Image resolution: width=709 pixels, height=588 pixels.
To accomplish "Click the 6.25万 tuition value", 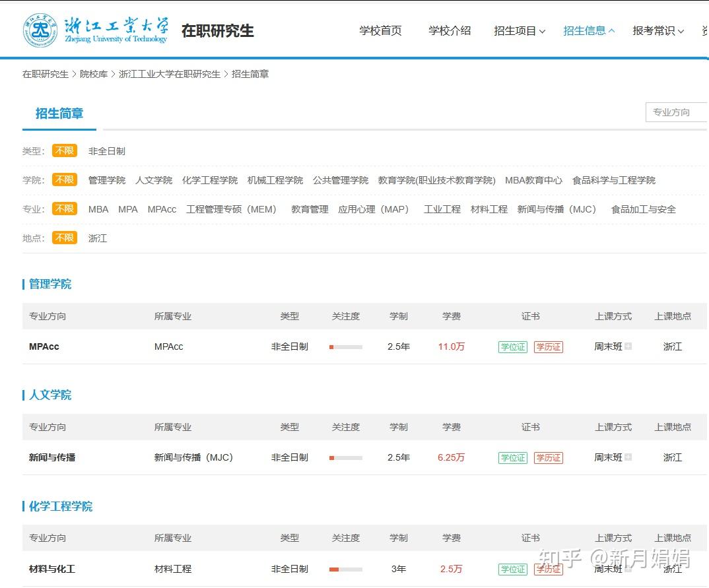I will pyautogui.click(x=452, y=457).
